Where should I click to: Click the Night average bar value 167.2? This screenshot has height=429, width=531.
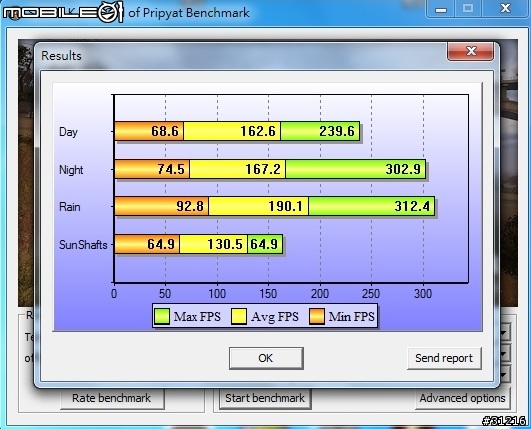pyautogui.click(x=263, y=169)
